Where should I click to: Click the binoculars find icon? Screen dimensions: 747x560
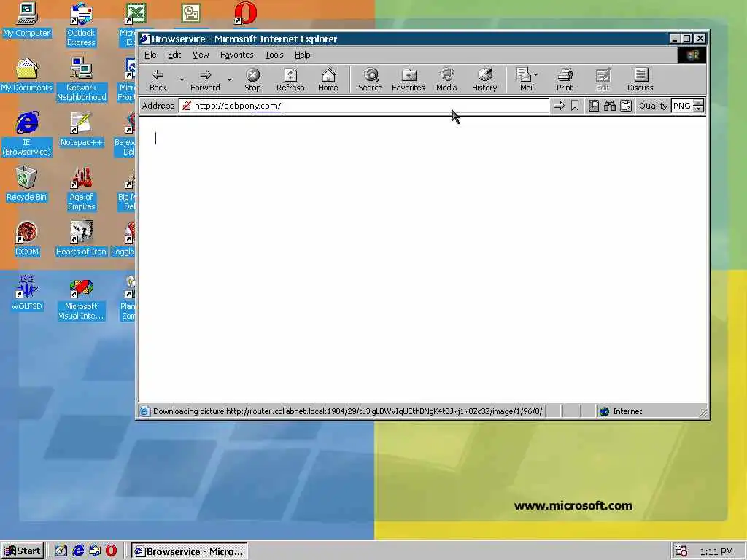tap(610, 106)
